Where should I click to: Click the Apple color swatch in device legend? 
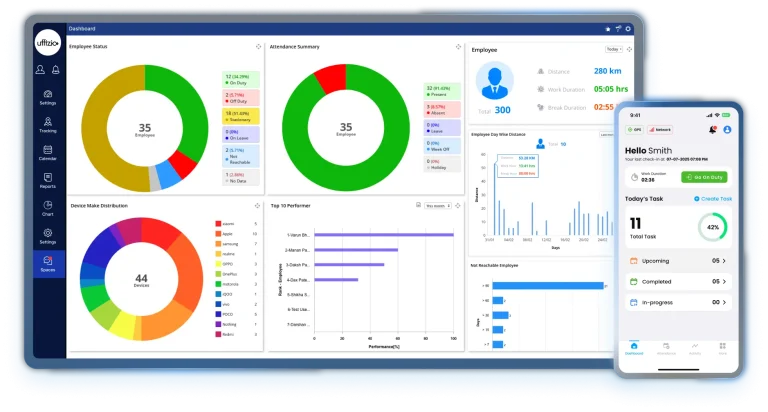point(218,235)
